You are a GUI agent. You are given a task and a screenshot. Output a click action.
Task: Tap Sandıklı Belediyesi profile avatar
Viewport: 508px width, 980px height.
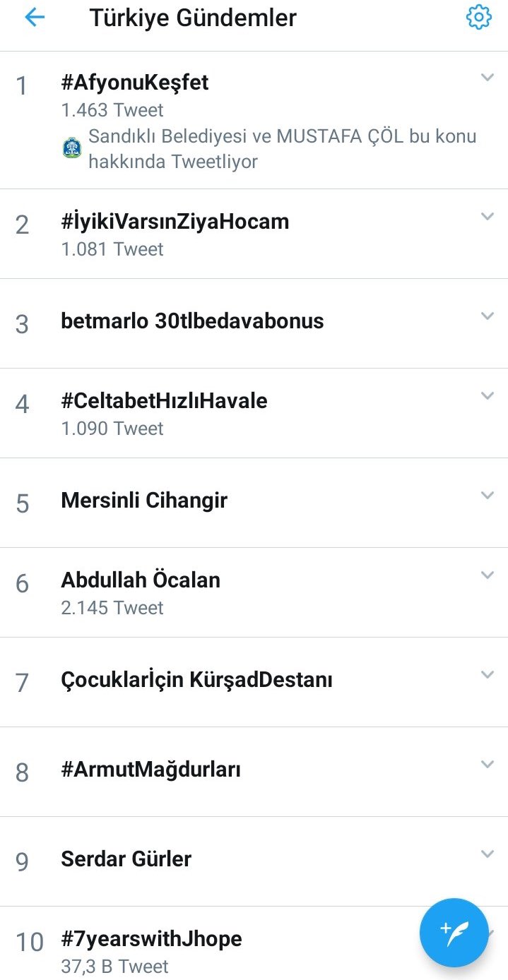point(72,148)
